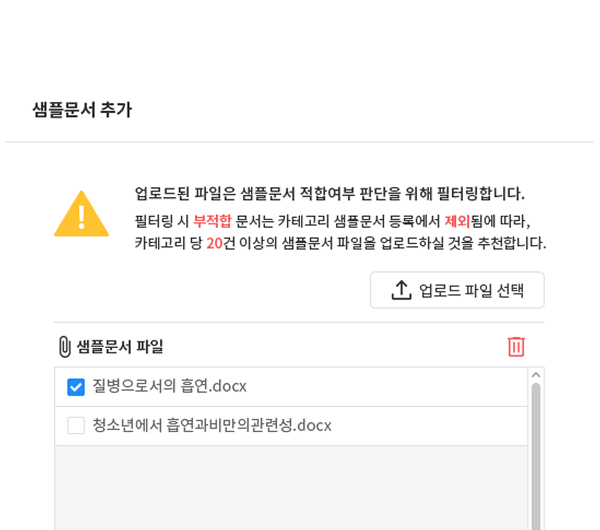Click the 업로드 파일 선택 button label

pyautogui.click(x=471, y=291)
